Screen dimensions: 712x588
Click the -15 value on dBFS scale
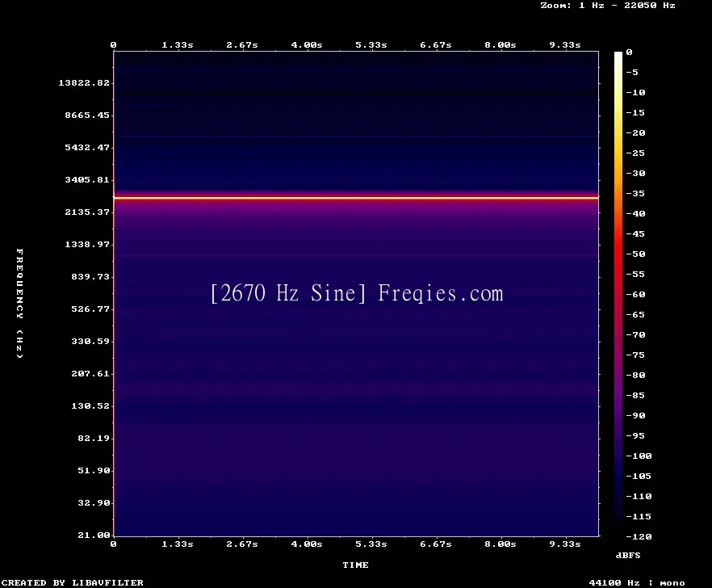tap(635, 113)
